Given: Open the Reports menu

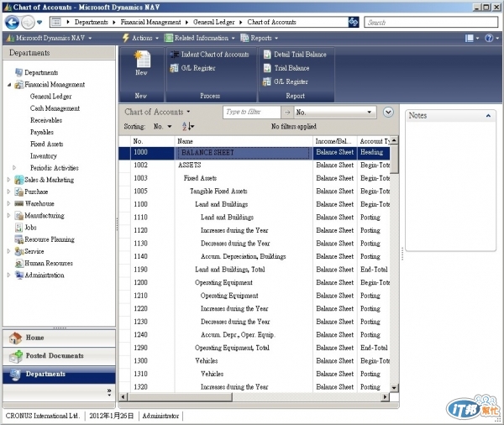Looking at the screenshot, I should pyautogui.click(x=259, y=38).
